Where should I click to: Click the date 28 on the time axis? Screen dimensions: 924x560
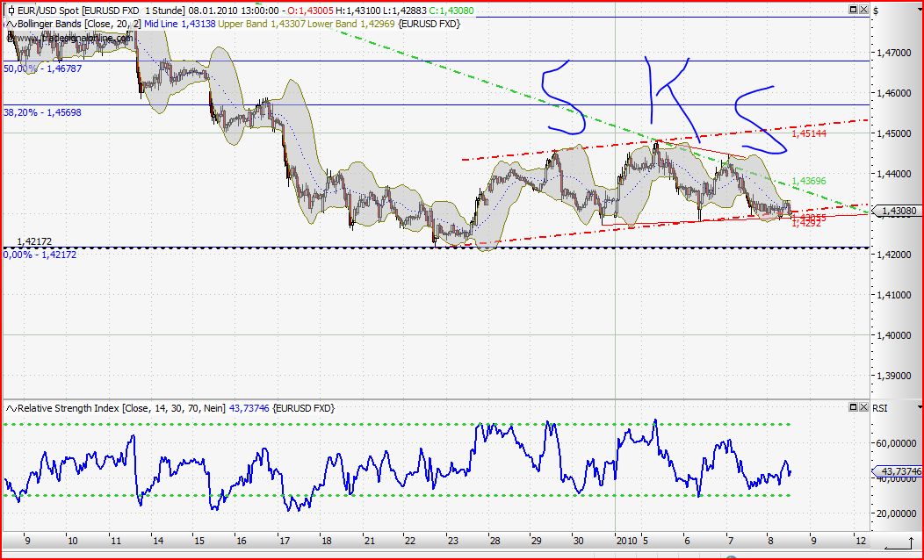point(494,541)
